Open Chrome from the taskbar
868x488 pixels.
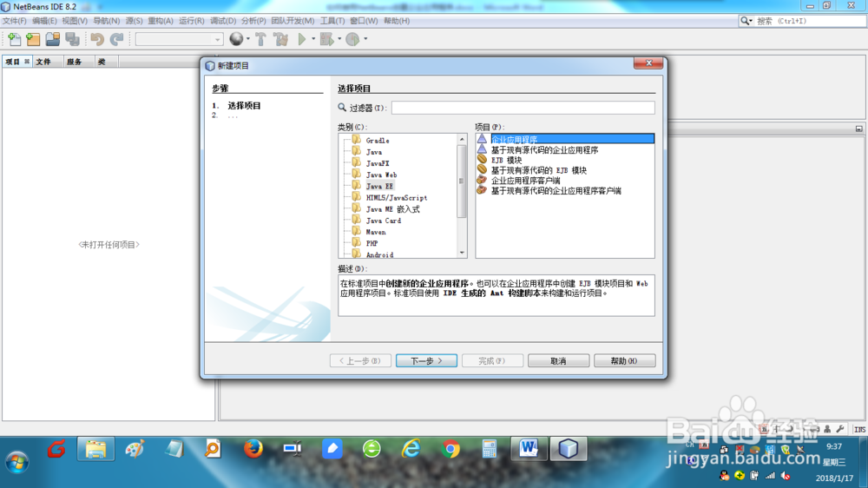[x=450, y=449]
